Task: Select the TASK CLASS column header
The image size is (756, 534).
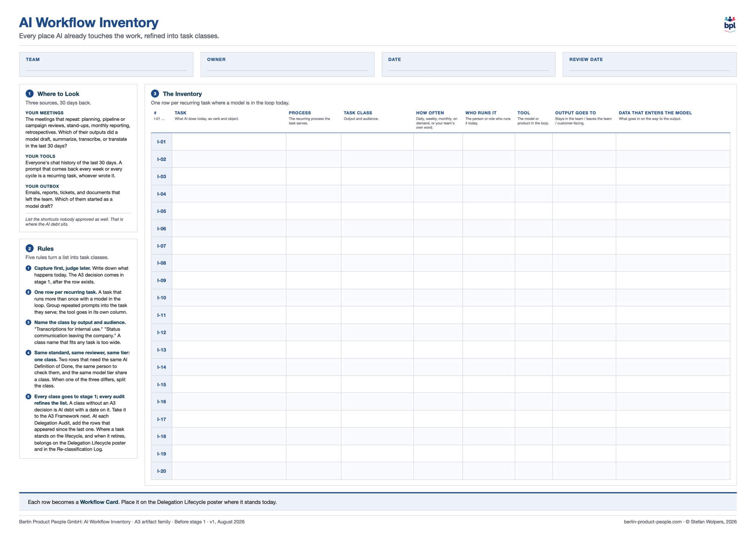Action: (x=358, y=113)
